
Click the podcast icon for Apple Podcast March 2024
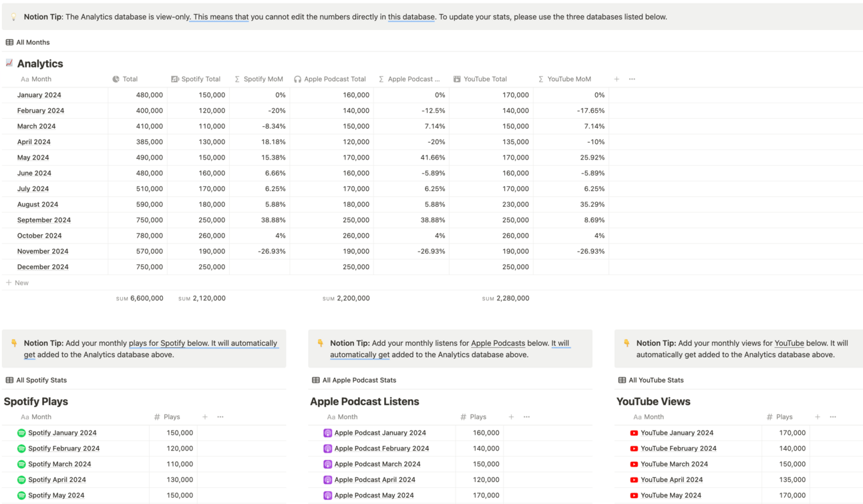pyautogui.click(x=327, y=464)
